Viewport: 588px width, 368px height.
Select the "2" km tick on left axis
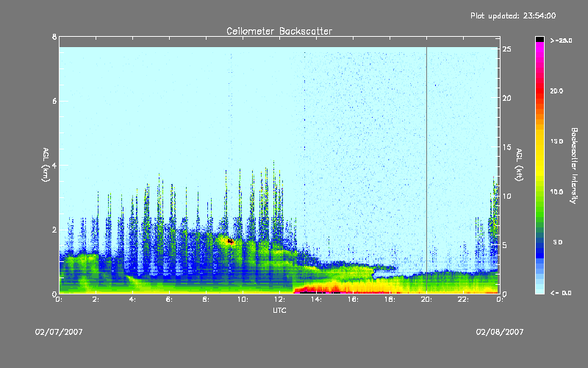click(x=54, y=230)
